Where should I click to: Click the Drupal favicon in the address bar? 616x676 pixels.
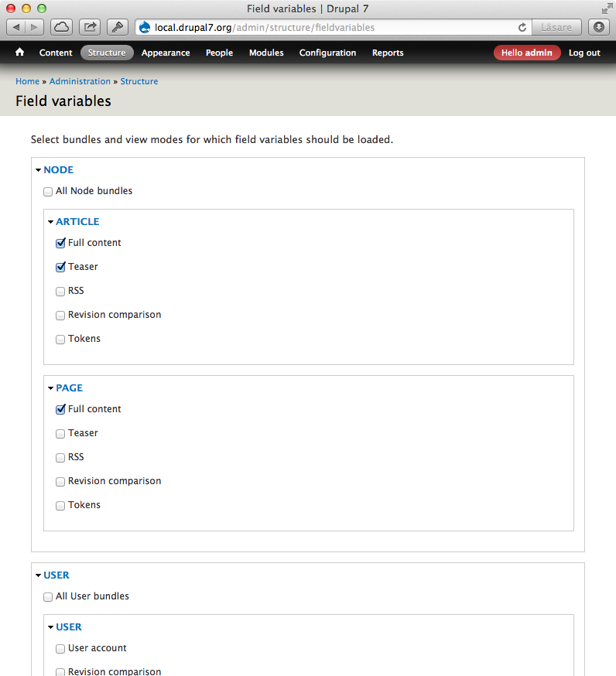(144, 26)
